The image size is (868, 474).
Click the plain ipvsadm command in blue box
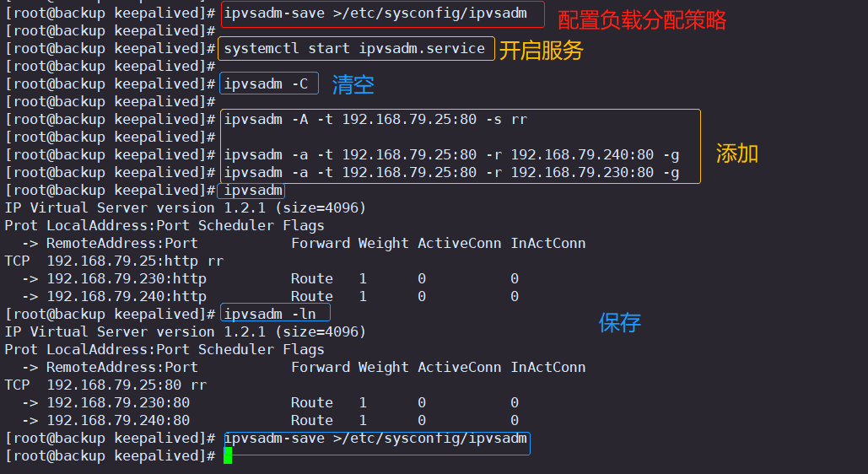coord(253,191)
